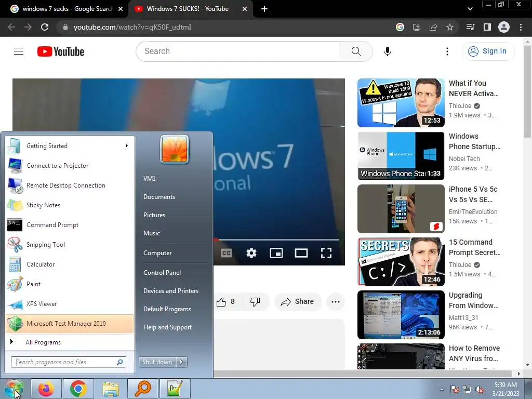Open Chrome profile avatar
Viewport: 532px width, 399px height.
(504, 27)
